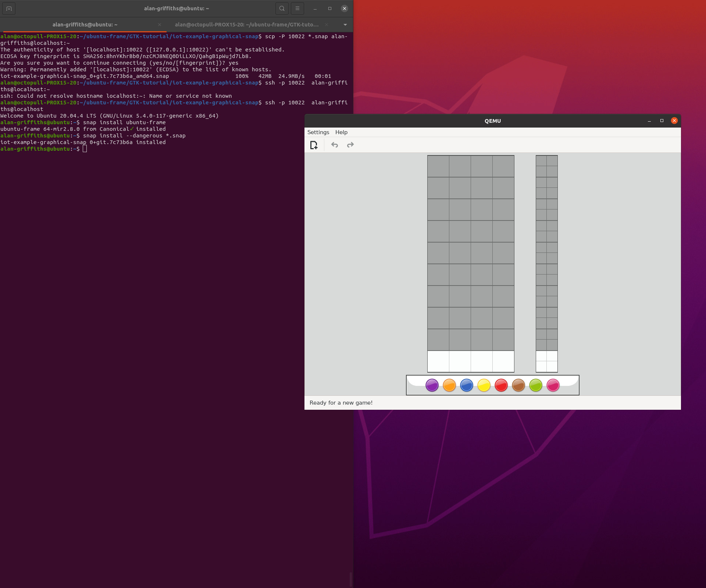Click the new game toolbar icon
This screenshot has height=588, width=706.
pos(314,145)
